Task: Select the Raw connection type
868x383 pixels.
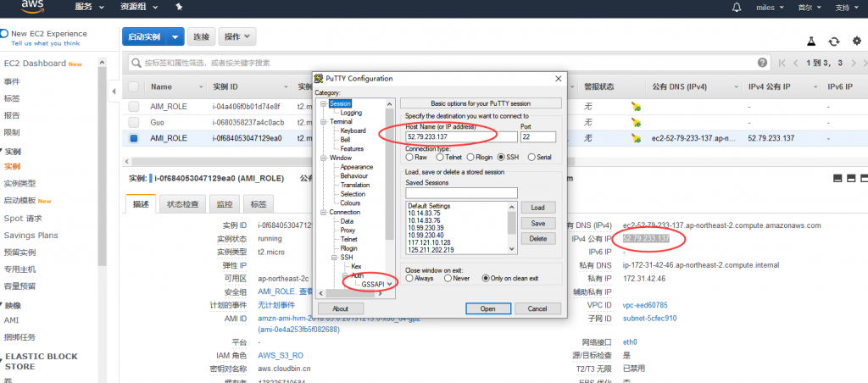Action: coord(409,158)
